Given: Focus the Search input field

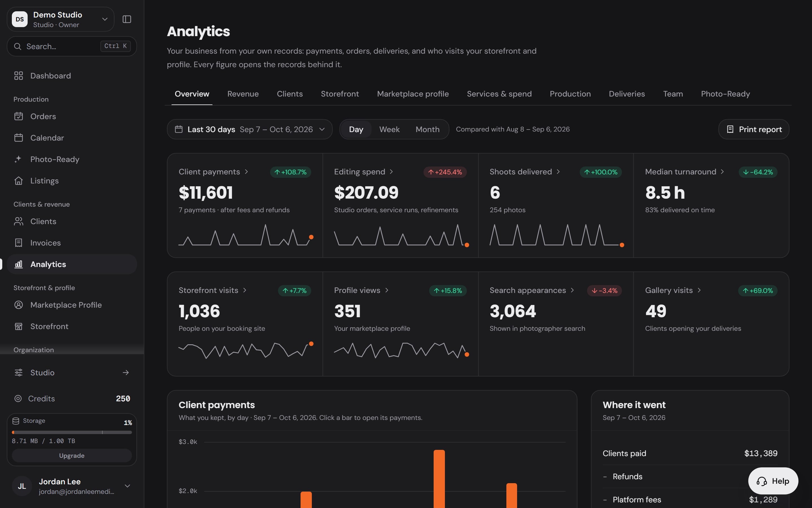Looking at the screenshot, I should pos(72,46).
